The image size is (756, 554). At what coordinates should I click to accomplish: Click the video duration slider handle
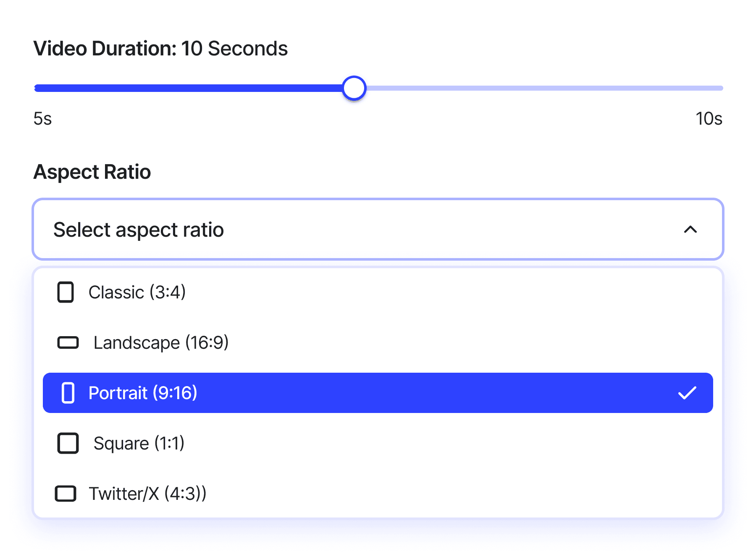pos(354,88)
